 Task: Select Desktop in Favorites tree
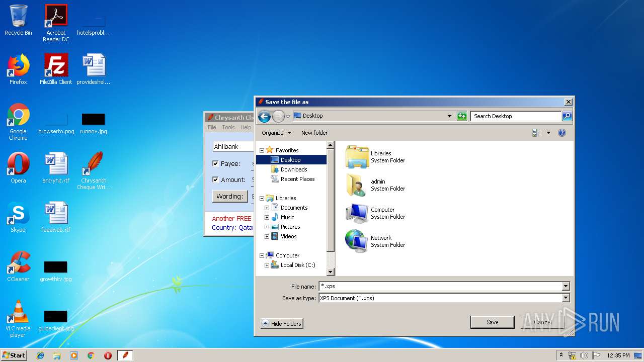coord(291,160)
